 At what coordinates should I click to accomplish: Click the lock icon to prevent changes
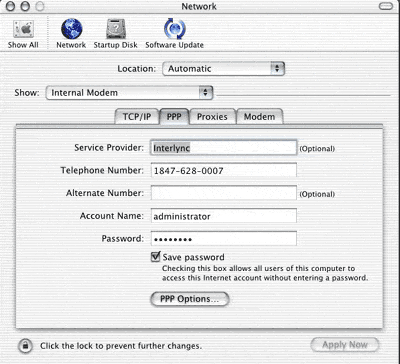coord(25,345)
